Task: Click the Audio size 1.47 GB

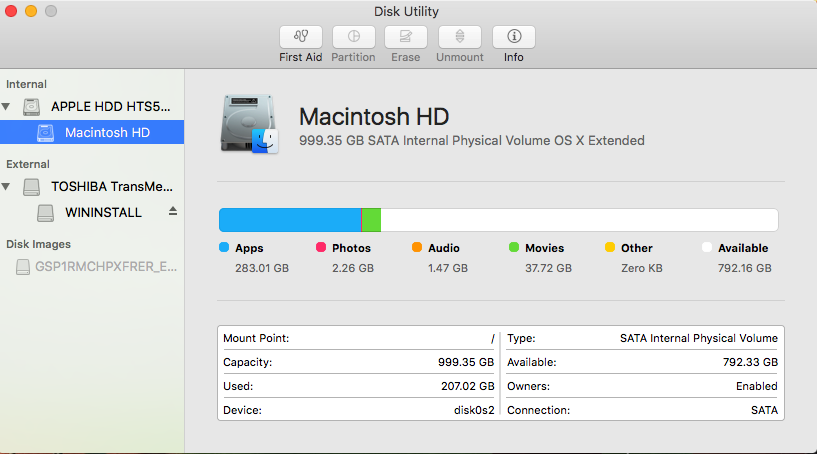Action: coord(448,268)
